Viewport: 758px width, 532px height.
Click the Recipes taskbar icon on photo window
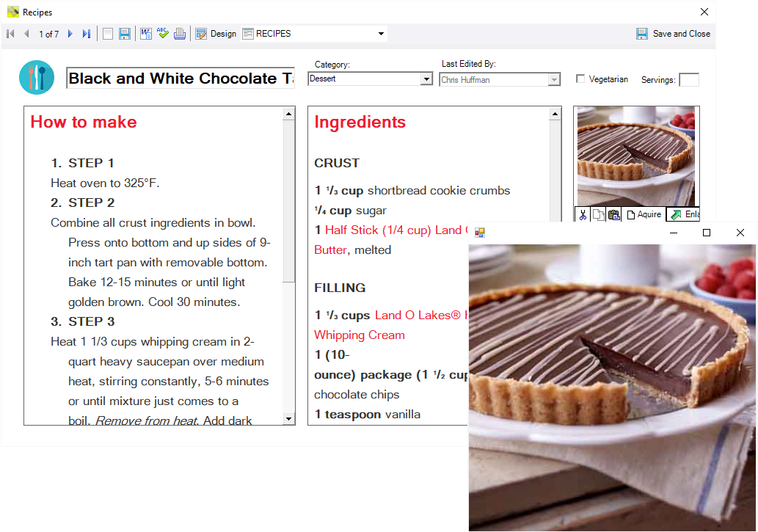point(479,231)
